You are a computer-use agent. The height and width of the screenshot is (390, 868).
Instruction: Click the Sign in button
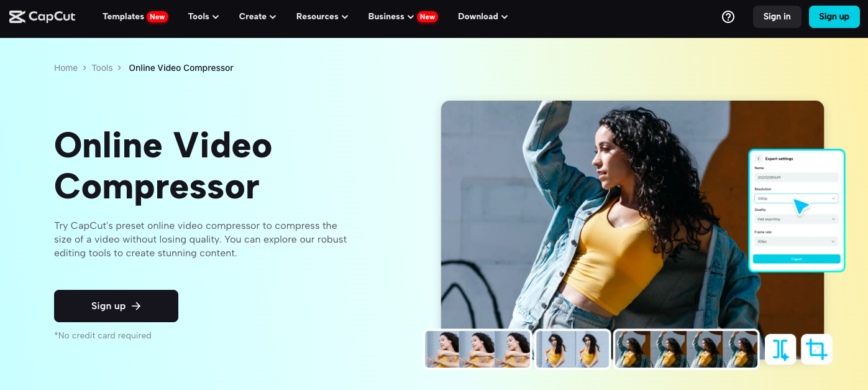click(x=777, y=17)
